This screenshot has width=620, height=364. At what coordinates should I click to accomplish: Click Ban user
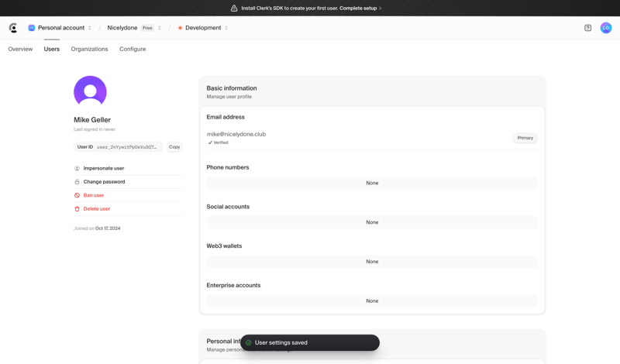point(93,195)
